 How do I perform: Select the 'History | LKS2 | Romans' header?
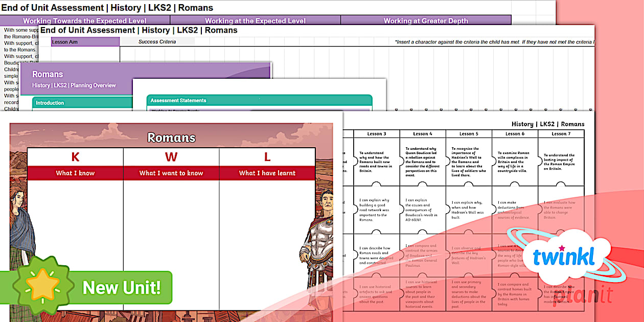pyautogui.click(x=547, y=124)
